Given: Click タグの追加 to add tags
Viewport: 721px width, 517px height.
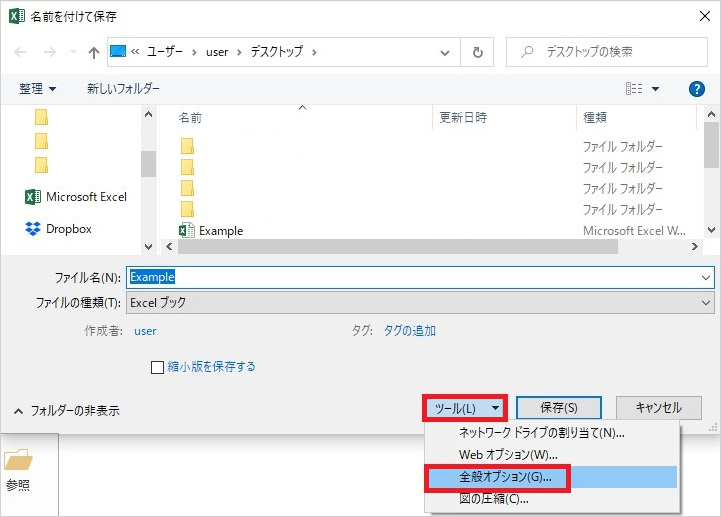Looking at the screenshot, I should [x=410, y=331].
